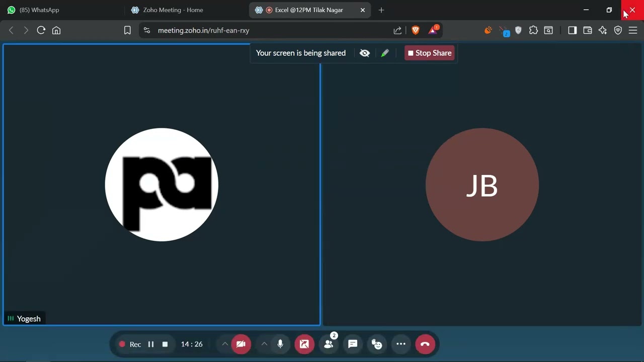The image size is (644, 362).
Task: Open the extensions puzzle menu
Action: click(534, 30)
